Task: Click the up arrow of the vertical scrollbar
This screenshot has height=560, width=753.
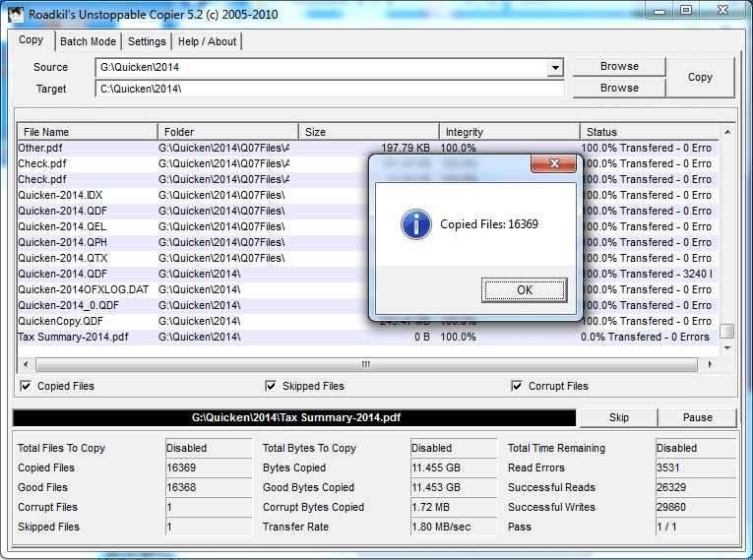Action: (x=727, y=132)
